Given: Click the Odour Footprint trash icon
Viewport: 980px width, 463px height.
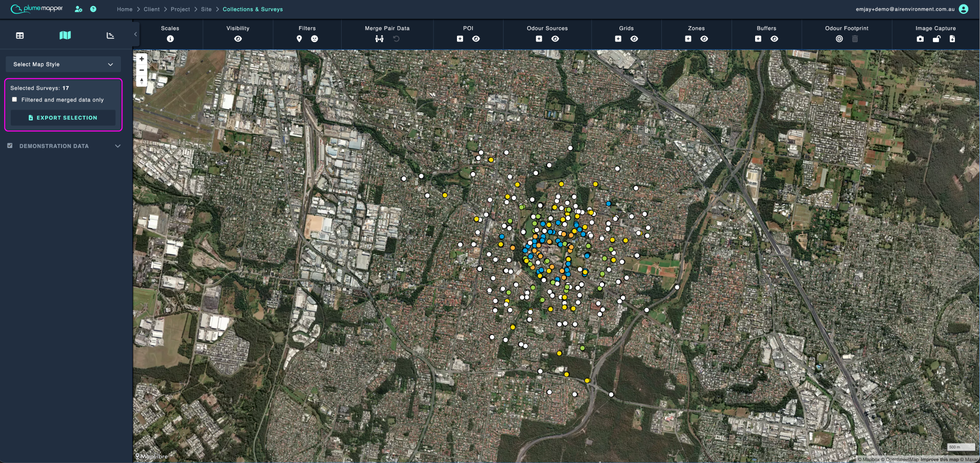Looking at the screenshot, I should pyautogui.click(x=855, y=39).
